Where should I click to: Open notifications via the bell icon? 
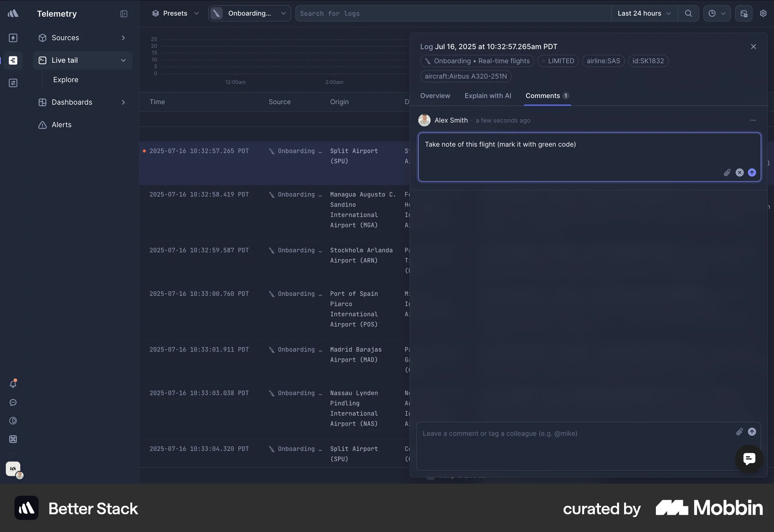click(x=13, y=384)
